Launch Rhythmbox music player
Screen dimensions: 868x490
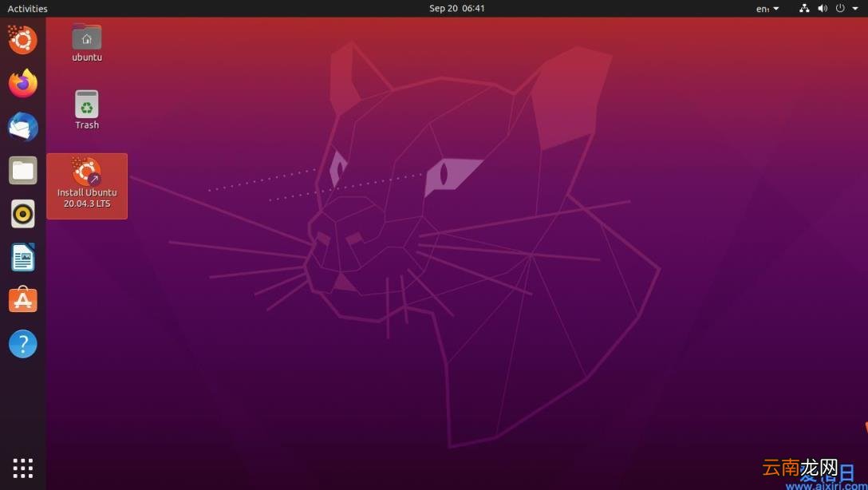coord(22,214)
